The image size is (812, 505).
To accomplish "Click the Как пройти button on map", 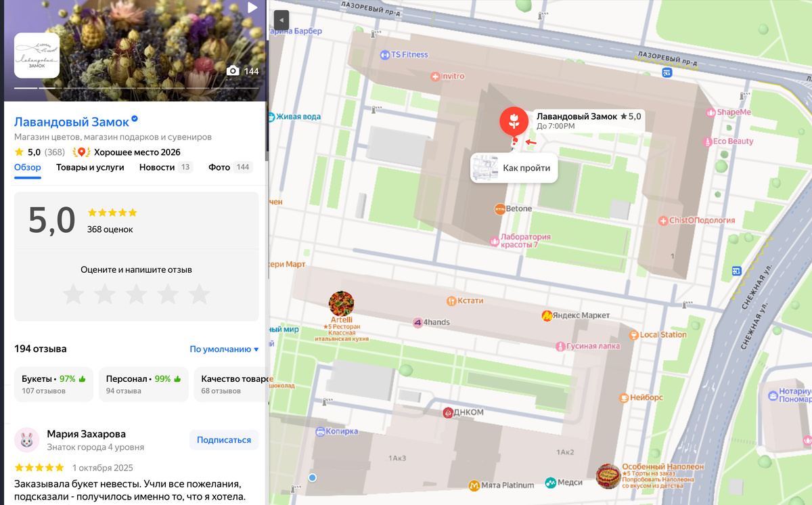I will [x=514, y=168].
